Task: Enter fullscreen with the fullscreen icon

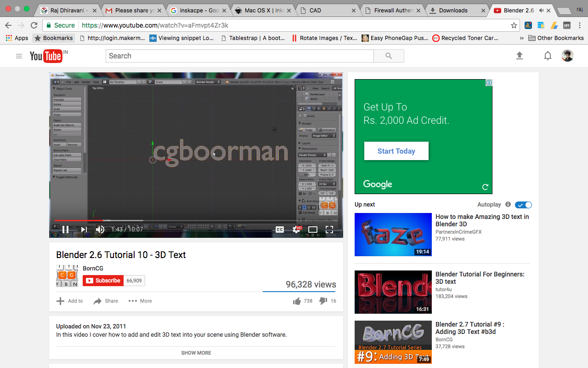Action: [329, 230]
